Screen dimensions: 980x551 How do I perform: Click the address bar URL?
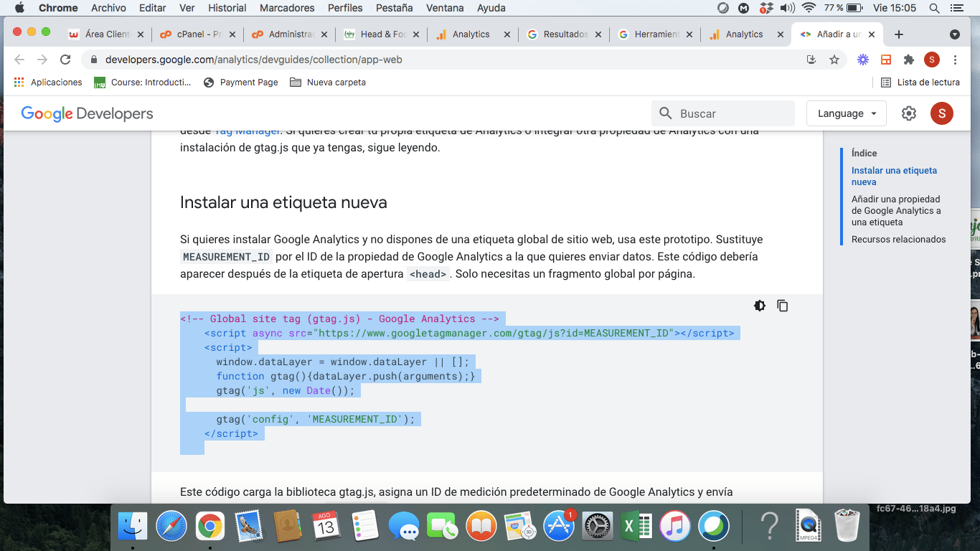[x=254, y=60]
